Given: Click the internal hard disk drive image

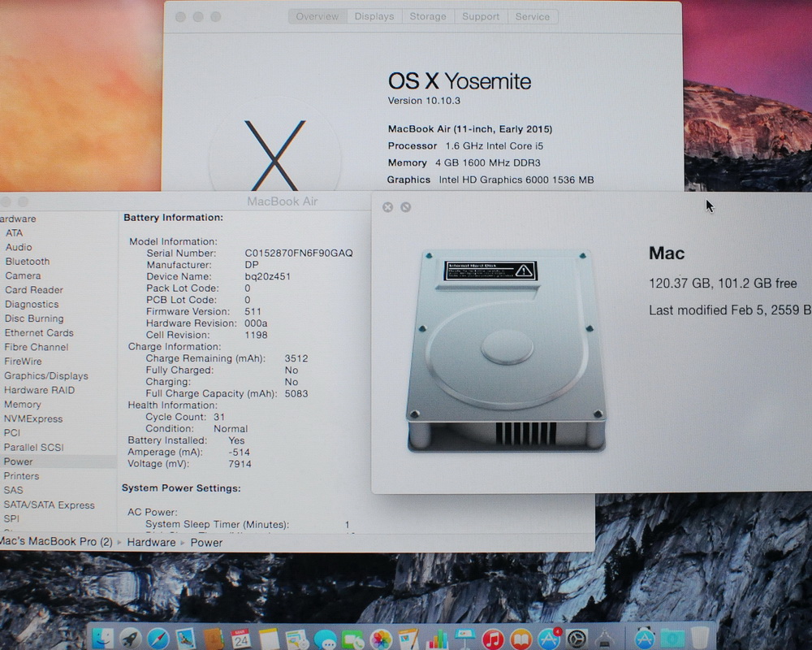Looking at the screenshot, I should [x=506, y=351].
